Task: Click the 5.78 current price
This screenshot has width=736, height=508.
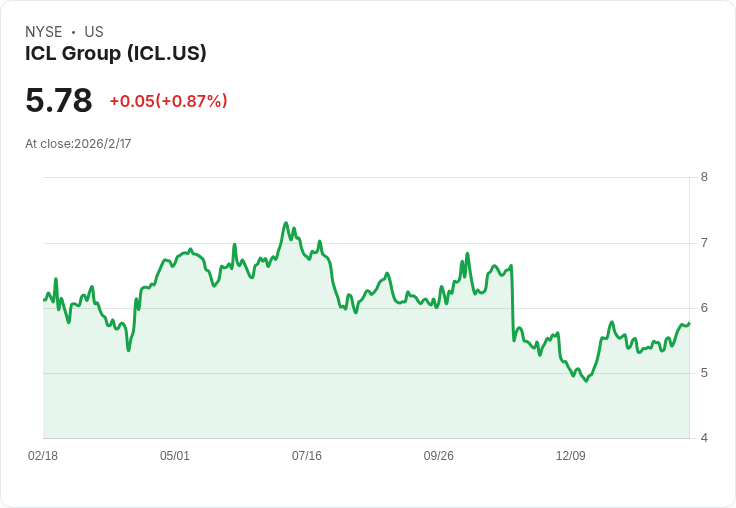Action: (x=59, y=101)
